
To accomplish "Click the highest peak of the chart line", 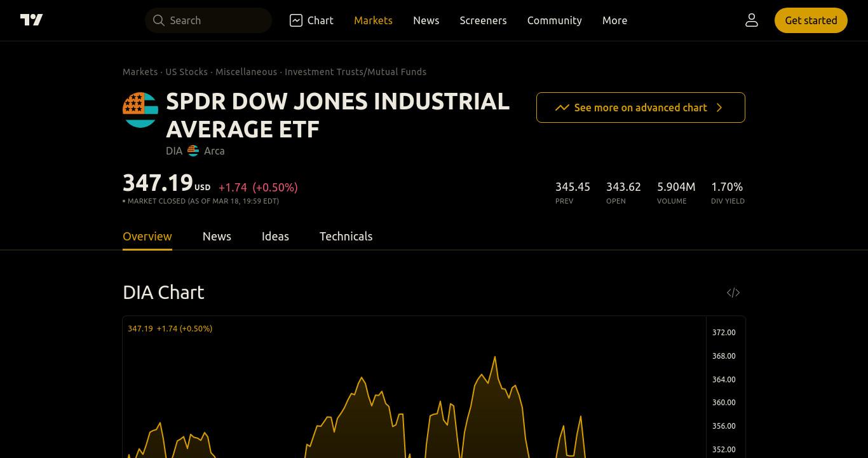I will click(495, 357).
